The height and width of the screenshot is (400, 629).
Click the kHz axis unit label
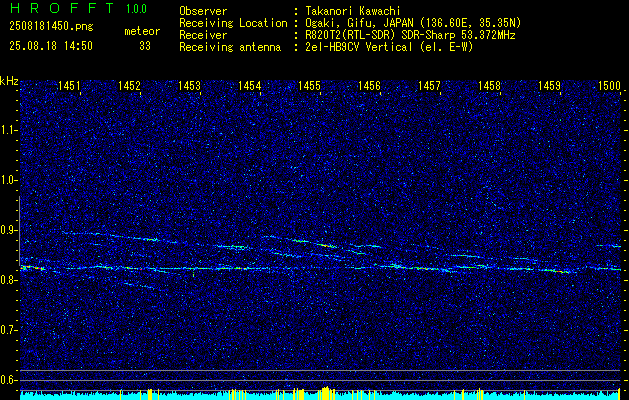(x=9, y=81)
